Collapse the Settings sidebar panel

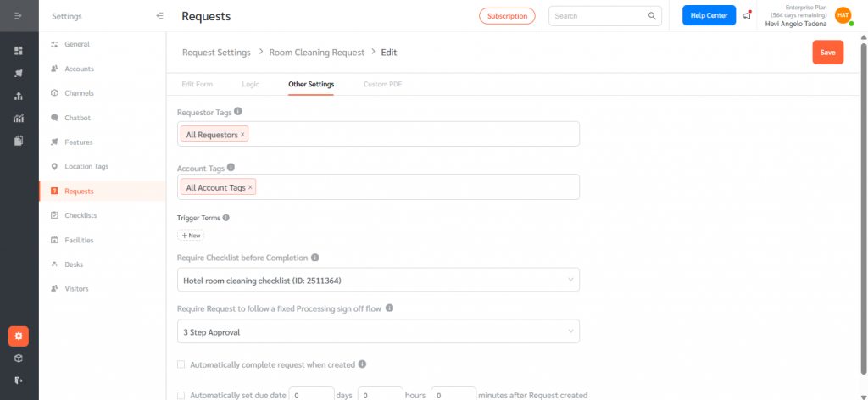(x=160, y=16)
